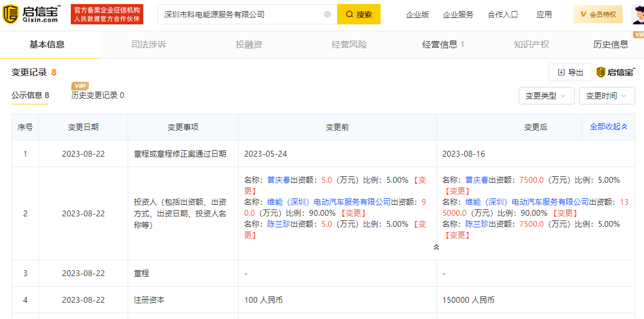Open 维能（深圳）电动汽车服务有限公司 link in the 变更后 column
The width and height of the screenshot is (644, 319).
(x=527, y=202)
